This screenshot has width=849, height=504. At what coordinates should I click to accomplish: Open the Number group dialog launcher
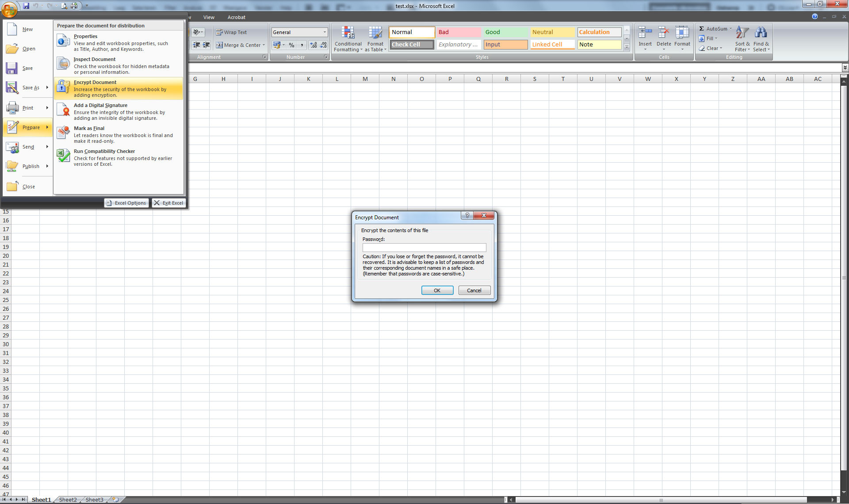point(326,57)
